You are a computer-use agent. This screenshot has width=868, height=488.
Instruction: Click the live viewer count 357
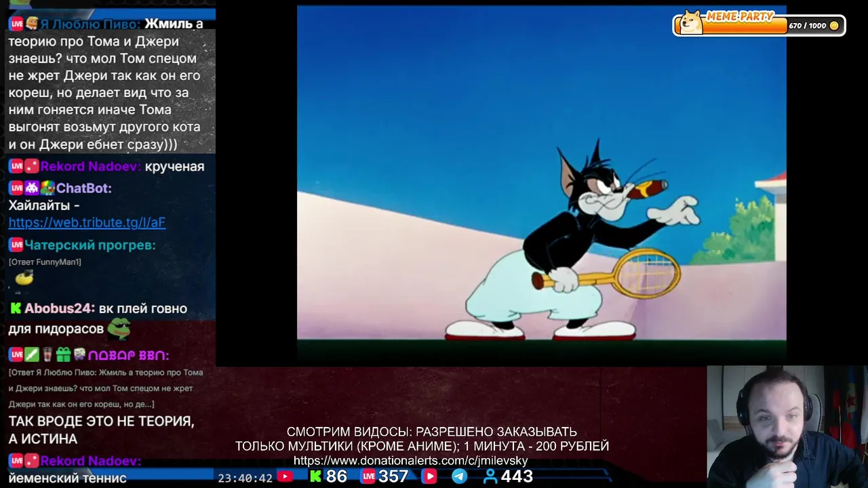[x=393, y=476]
